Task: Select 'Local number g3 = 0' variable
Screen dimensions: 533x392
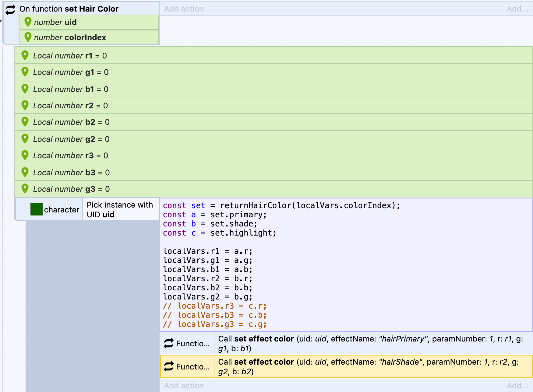Action: click(x=274, y=189)
